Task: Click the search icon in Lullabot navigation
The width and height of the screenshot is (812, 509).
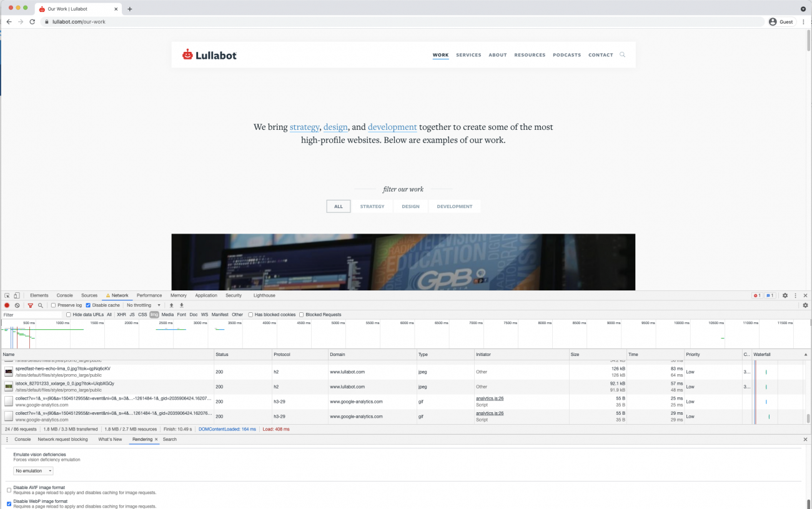Action: pyautogui.click(x=622, y=55)
